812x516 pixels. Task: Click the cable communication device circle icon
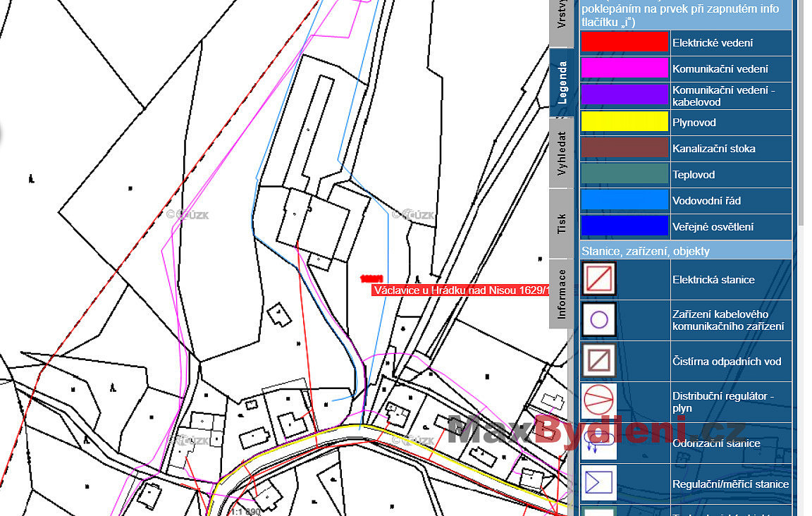[598, 320]
